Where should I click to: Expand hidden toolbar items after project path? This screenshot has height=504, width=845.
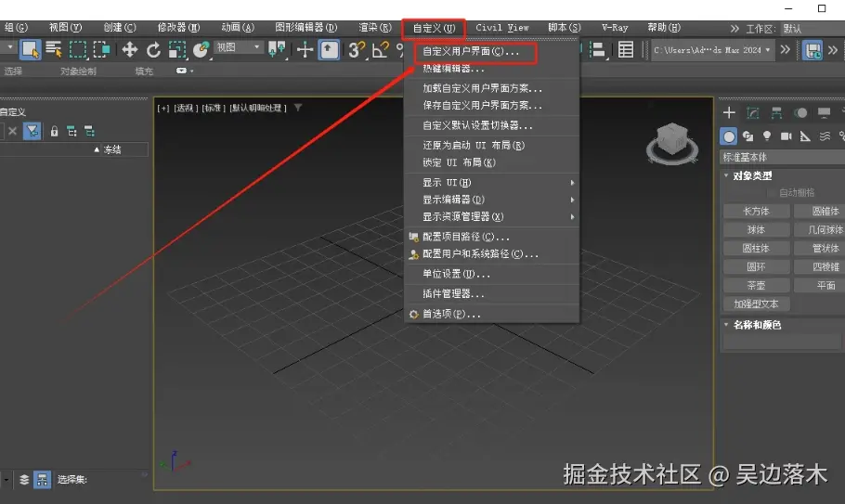coord(786,49)
